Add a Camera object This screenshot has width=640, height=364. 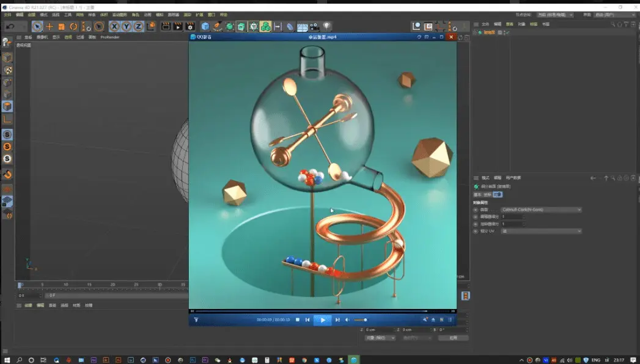[x=314, y=26]
